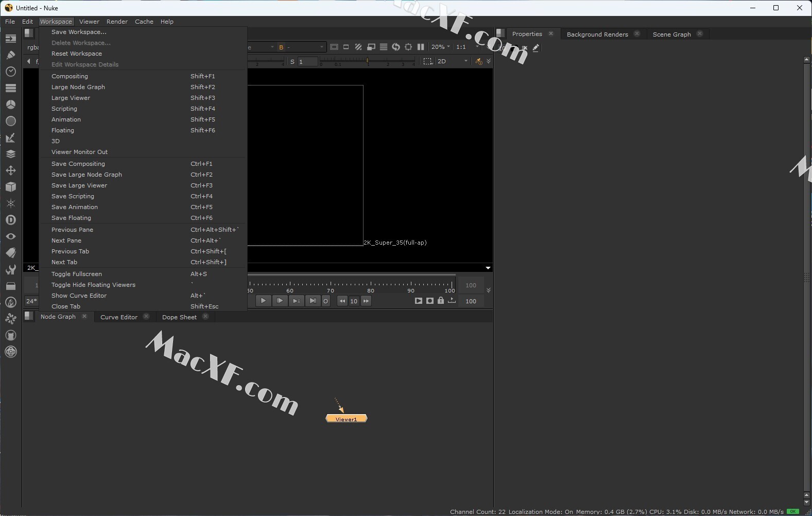Toggle the viewer record circle button
This screenshot has height=516, width=812.
tap(430, 301)
